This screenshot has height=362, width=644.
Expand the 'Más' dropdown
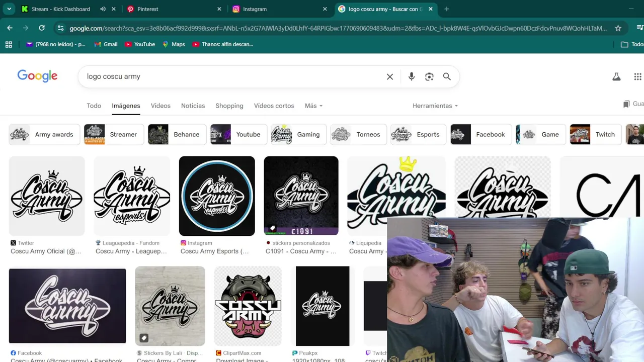313,106
